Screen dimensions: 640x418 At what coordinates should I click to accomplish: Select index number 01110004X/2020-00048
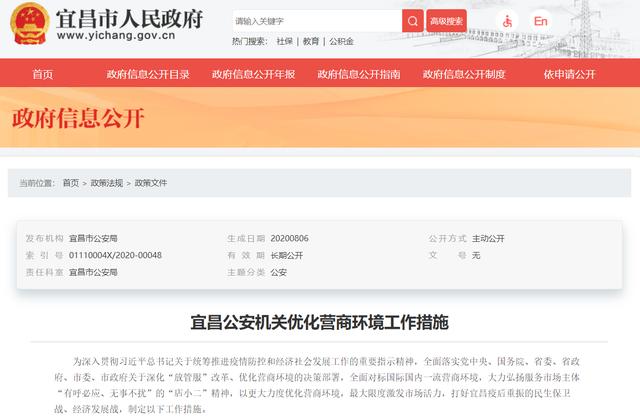(x=115, y=255)
